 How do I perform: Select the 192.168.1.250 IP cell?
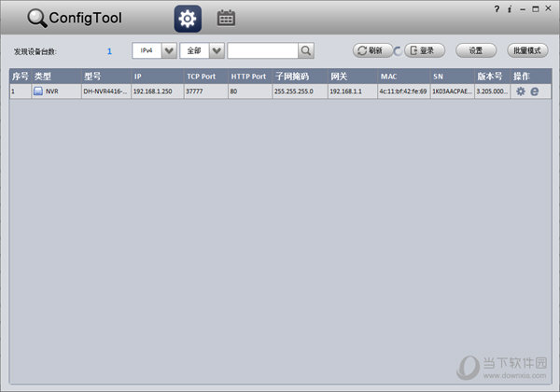[158, 91]
